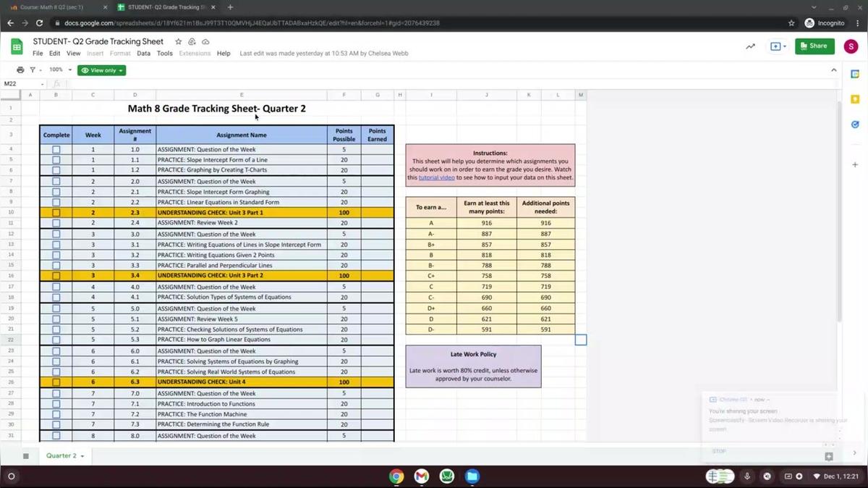Image resolution: width=868 pixels, height=488 pixels.
Task: Launch Gmail from the shelf
Action: (x=422, y=476)
